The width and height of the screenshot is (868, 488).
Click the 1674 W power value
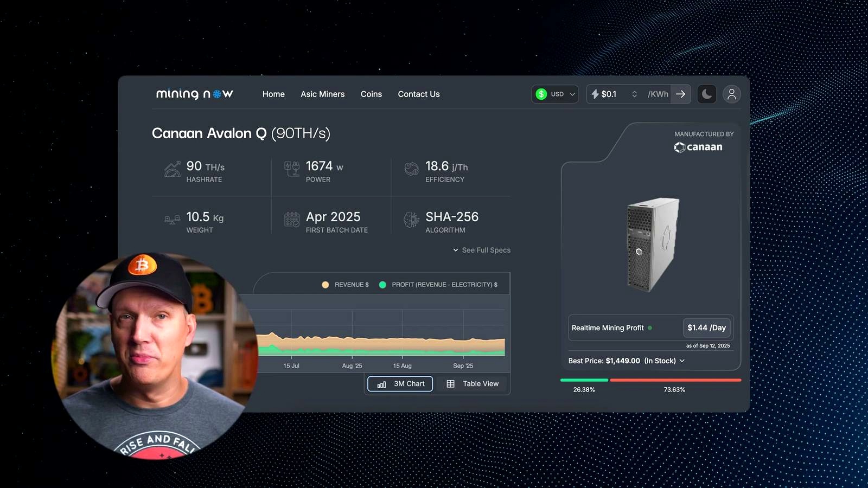324,166
